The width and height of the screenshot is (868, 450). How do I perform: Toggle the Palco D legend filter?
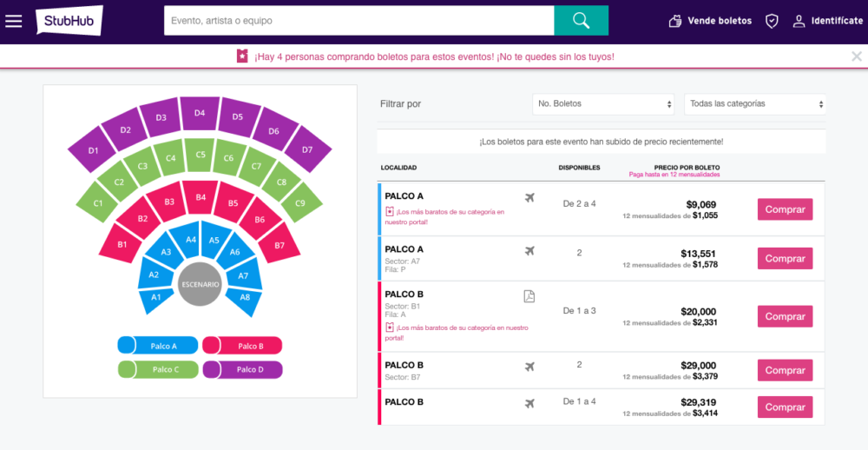click(242, 370)
